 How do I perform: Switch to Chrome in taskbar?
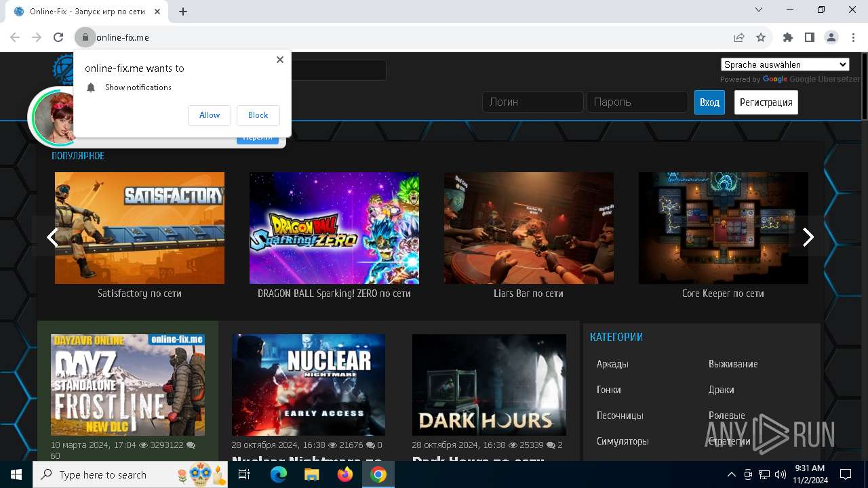pos(378,474)
